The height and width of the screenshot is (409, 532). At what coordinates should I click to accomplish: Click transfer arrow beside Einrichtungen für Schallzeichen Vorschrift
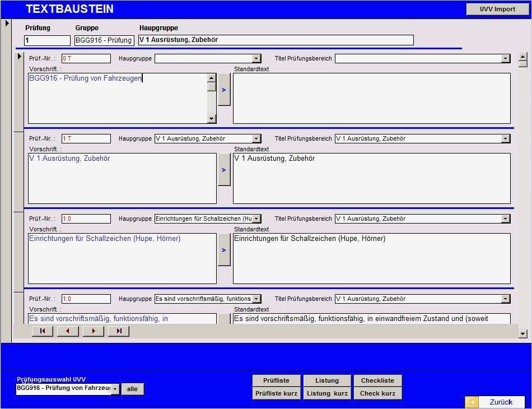click(x=224, y=250)
